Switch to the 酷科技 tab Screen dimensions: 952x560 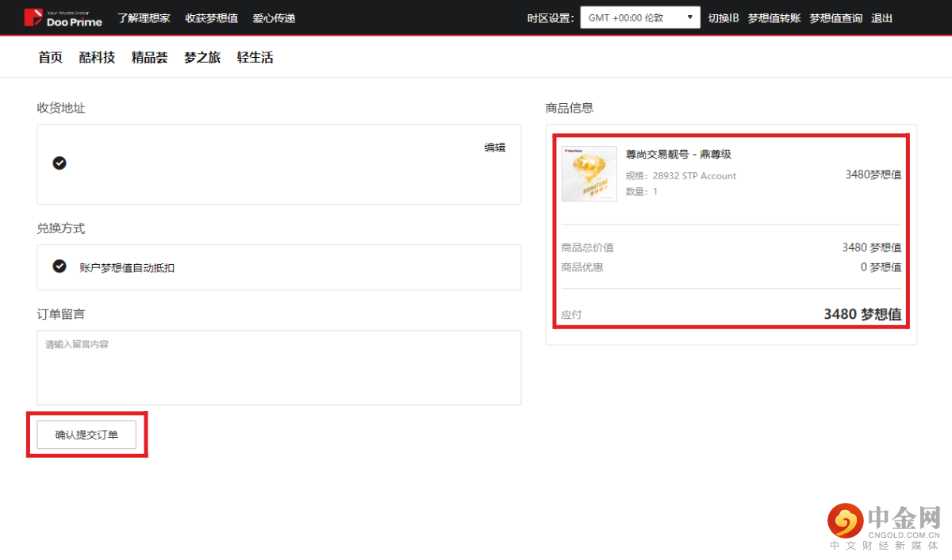[x=97, y=57]
